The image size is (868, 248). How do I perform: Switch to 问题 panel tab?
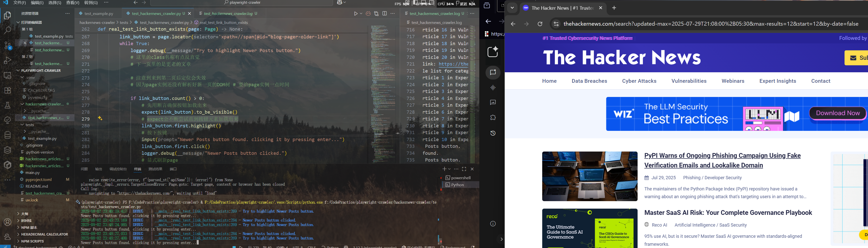click(84, 169)
